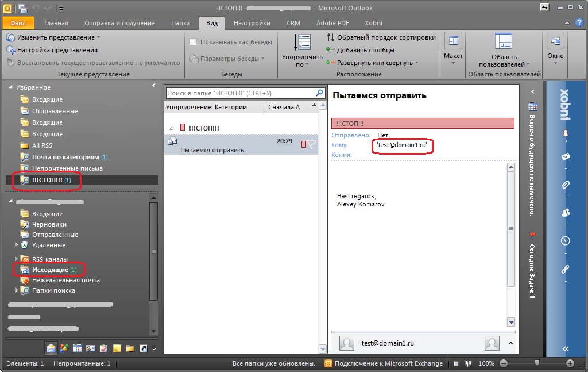Click Xobni contact profile icon

tap(566, 133)
